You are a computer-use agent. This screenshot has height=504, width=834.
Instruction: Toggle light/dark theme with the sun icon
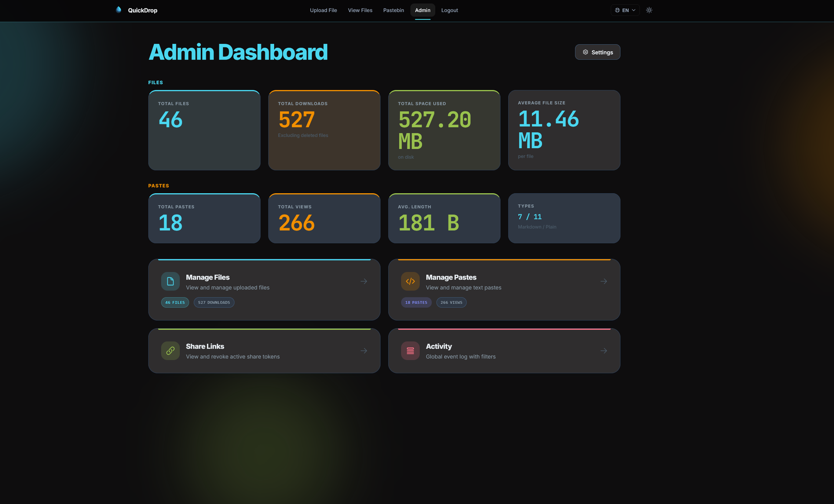coord(649,10)
